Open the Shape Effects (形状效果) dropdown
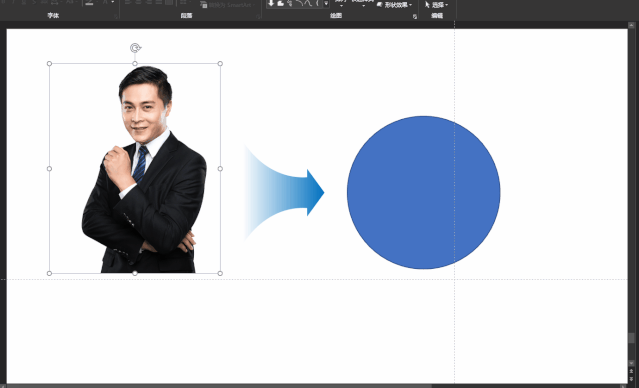The width and height of the screenshot is (639, 388). click(394, 5)
